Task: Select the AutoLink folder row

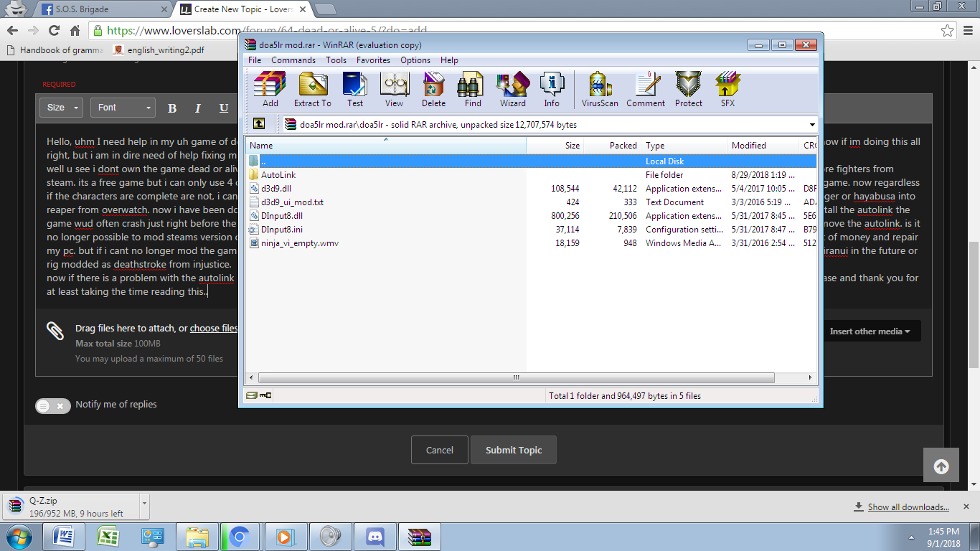Action: click(x=531, y=175)
